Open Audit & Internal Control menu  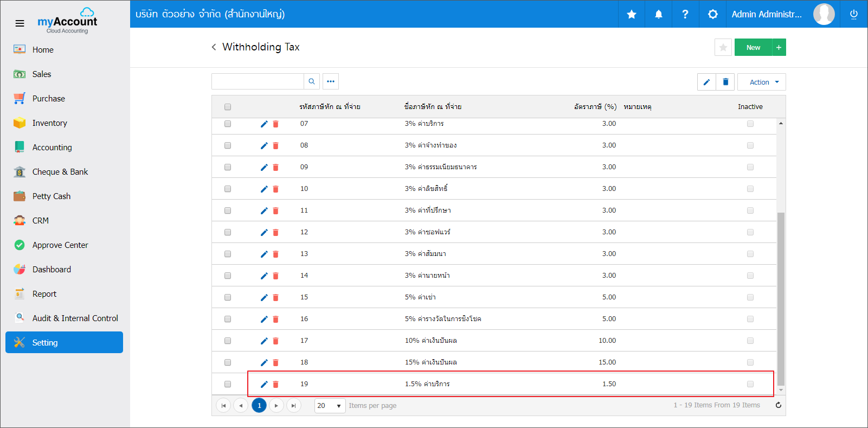[65, 318]
